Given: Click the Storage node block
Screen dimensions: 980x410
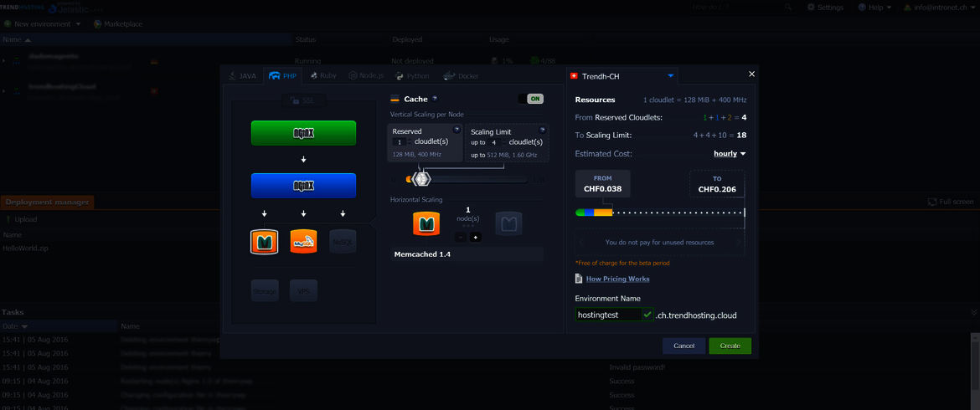Looking at the screenshot, I should [265, 291].
